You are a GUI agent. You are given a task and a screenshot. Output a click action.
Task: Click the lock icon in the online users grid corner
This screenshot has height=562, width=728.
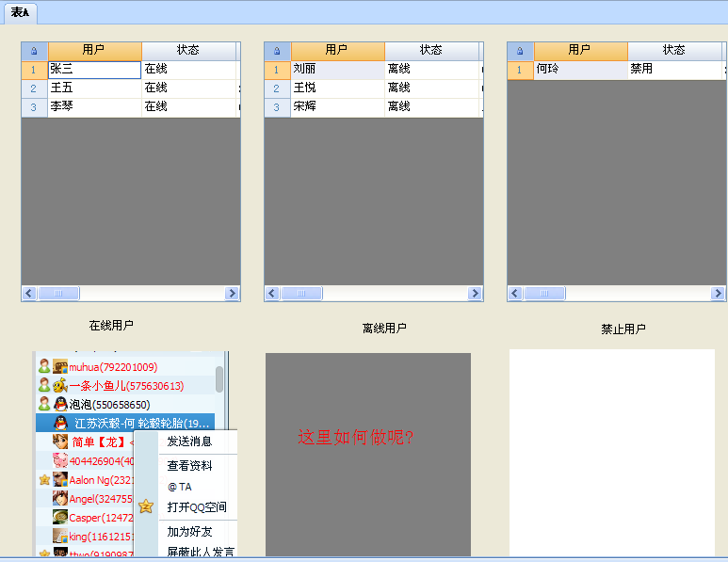pyautogui.click(x=35, y=51)
